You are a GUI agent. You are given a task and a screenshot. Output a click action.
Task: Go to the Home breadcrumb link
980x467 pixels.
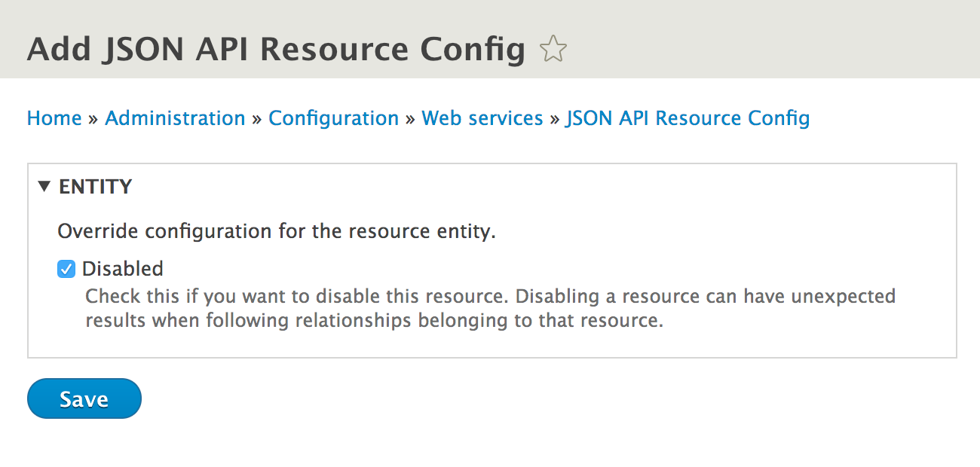(54, 118)
